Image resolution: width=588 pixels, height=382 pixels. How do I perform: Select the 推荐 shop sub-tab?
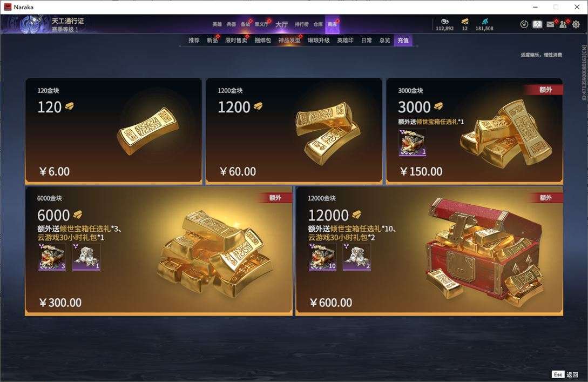click(x=194, y=40)
